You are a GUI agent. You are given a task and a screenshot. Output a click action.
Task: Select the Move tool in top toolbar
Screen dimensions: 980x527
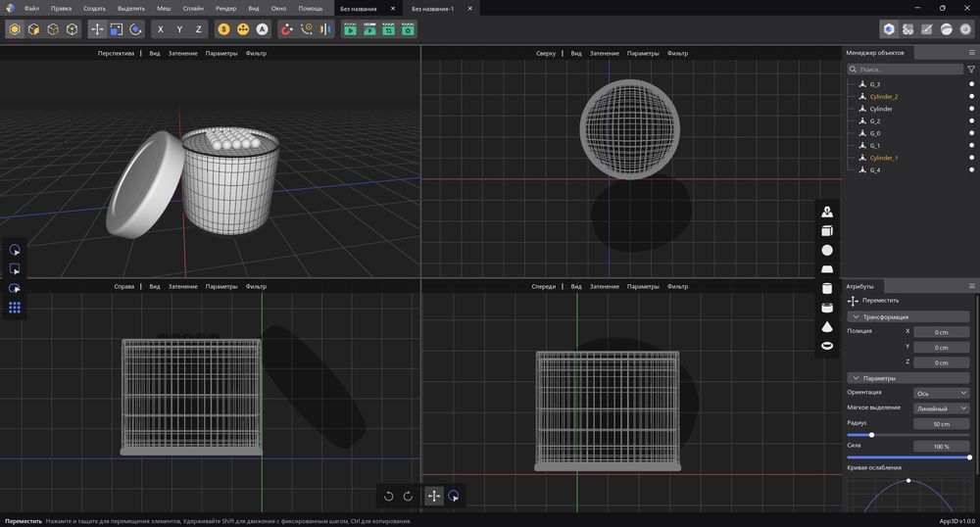[x=97, y=29]
